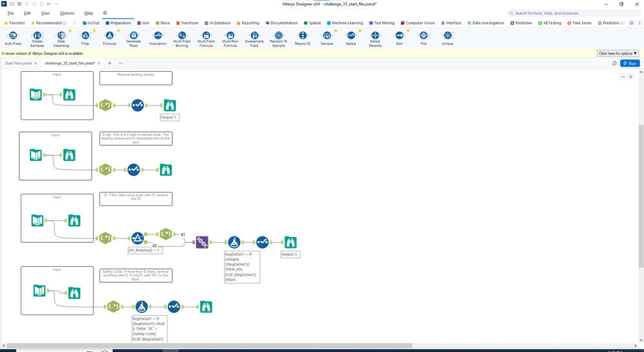Click the Save icon in title bar
Viewport: 644px width, 352px height.
19,4
